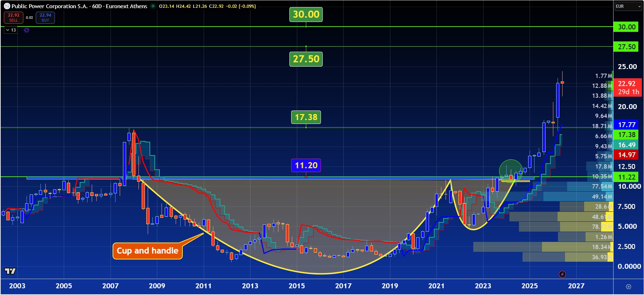The image size is (644, 295).
Task: Click the purple lightning bolt event icon
Action: point(562,274)
